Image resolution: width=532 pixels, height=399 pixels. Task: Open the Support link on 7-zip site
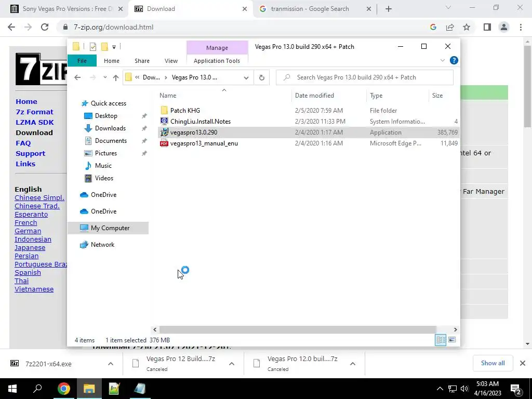30,153
